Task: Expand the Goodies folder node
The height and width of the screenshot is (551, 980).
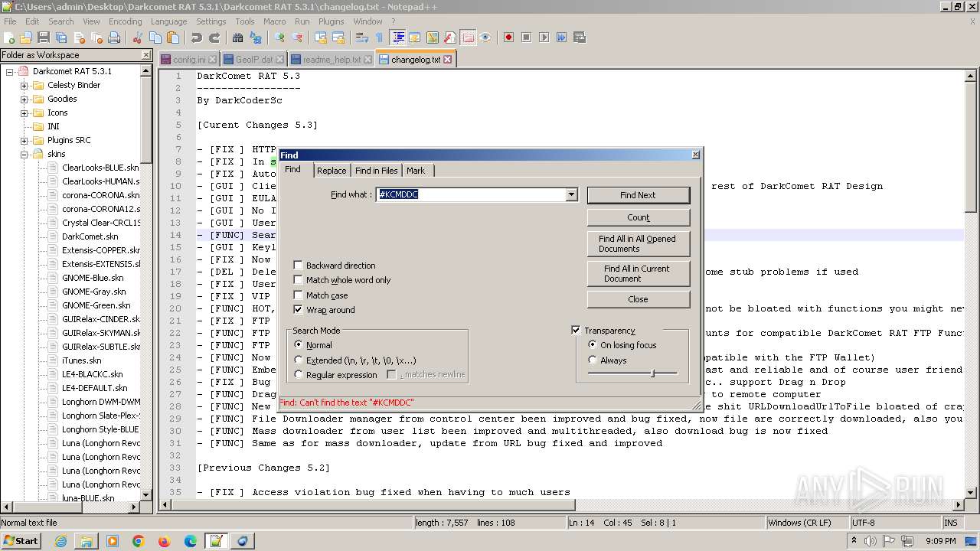Action: tap(24, 99)
